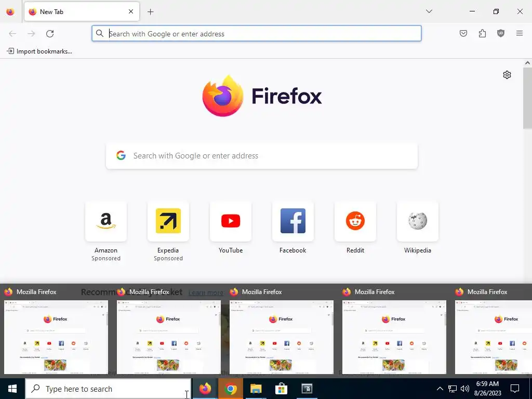Open the Firefox application menu
532x399 pixels.
click(520, 33)
